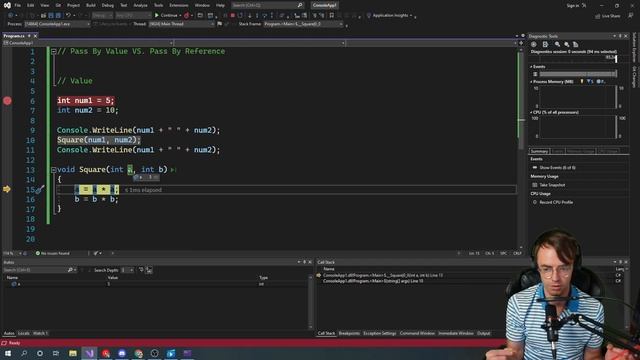Click Record CPU Profile link

click(556, 202)
